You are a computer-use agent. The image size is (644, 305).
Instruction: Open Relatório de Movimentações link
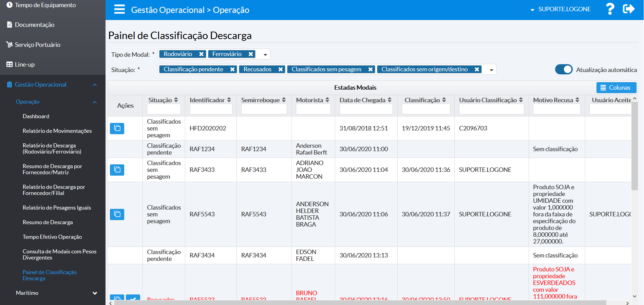[57, 131]
